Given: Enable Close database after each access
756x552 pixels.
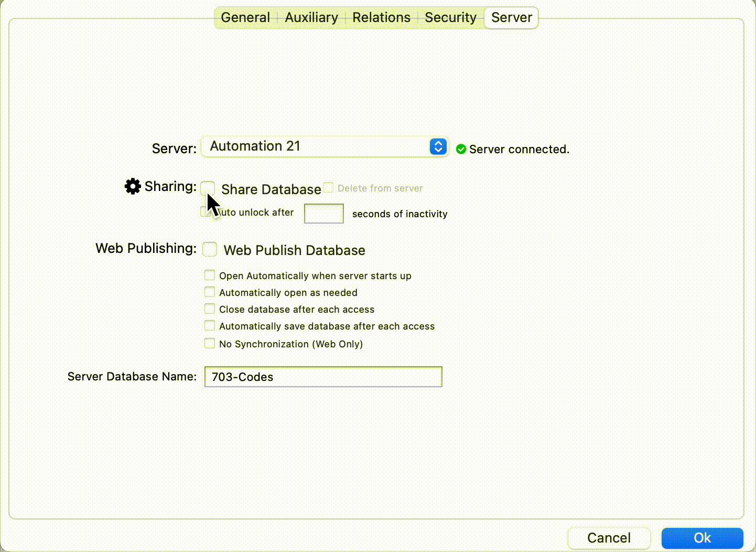Looking at the screenshot, I should (210, 309).
